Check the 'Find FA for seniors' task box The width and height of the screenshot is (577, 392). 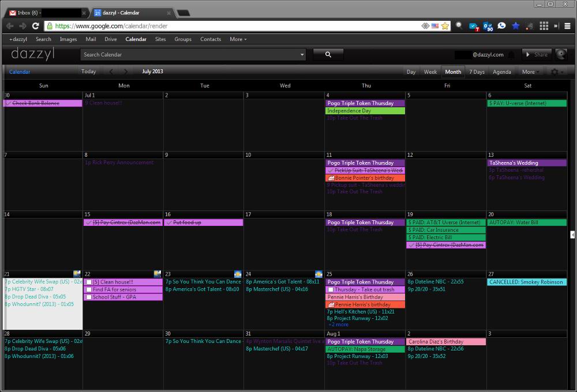[89, 289]
